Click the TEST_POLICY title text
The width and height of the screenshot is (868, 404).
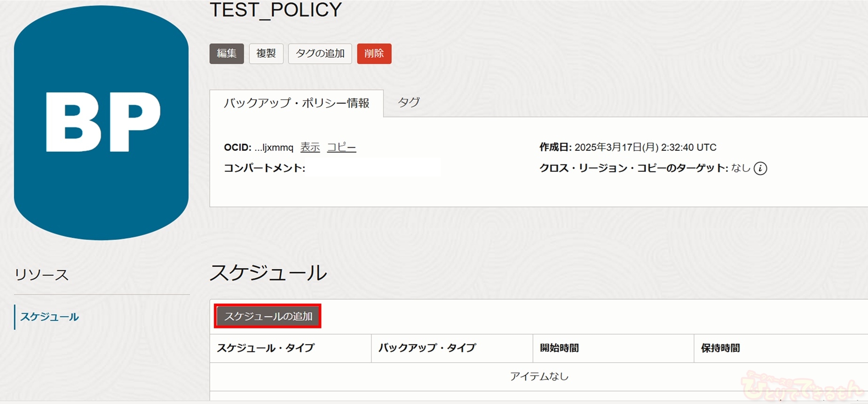pyautogui.click(x=276, y=10)
